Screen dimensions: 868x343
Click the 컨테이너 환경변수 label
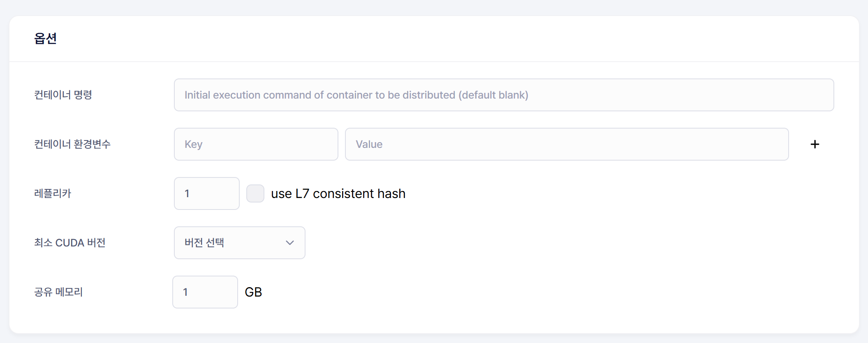click(72, 144)
